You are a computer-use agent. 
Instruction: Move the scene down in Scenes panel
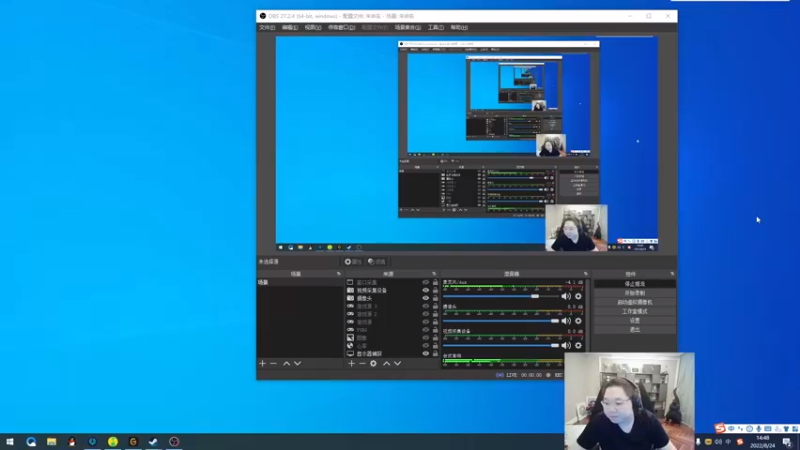tap(297, 363)
